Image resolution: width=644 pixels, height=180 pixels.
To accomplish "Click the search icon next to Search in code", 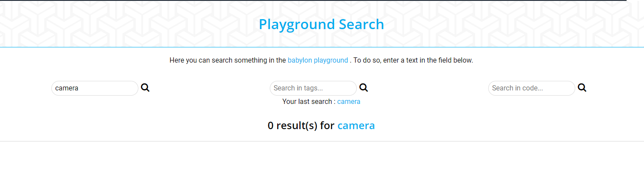I will tap(582, 88).
